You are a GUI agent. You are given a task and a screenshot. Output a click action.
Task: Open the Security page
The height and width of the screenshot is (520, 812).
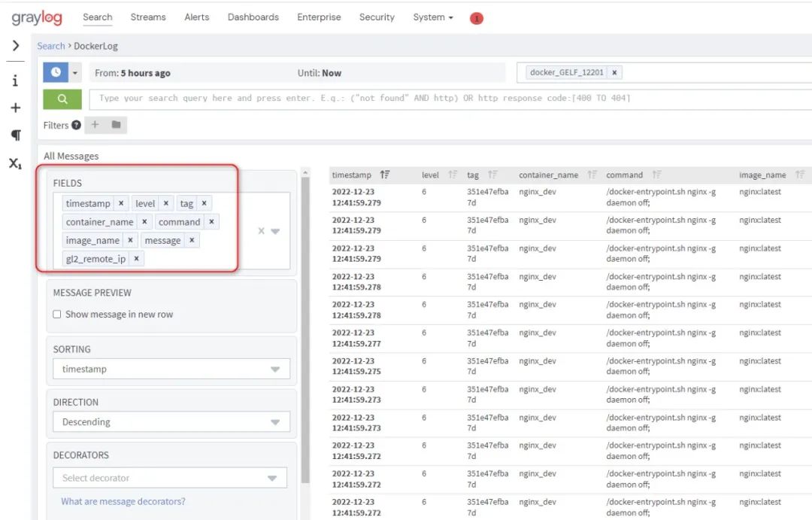(x=377, y=17)
